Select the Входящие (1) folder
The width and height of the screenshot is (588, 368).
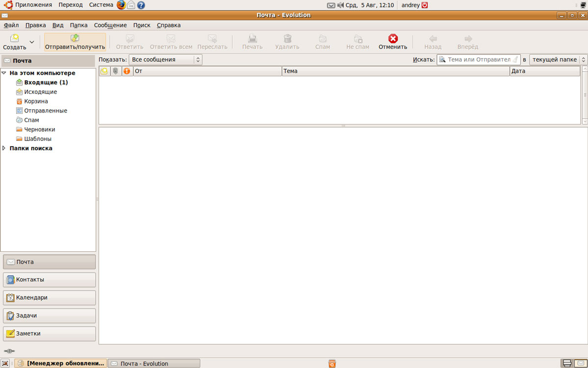(x=46, y=82)
